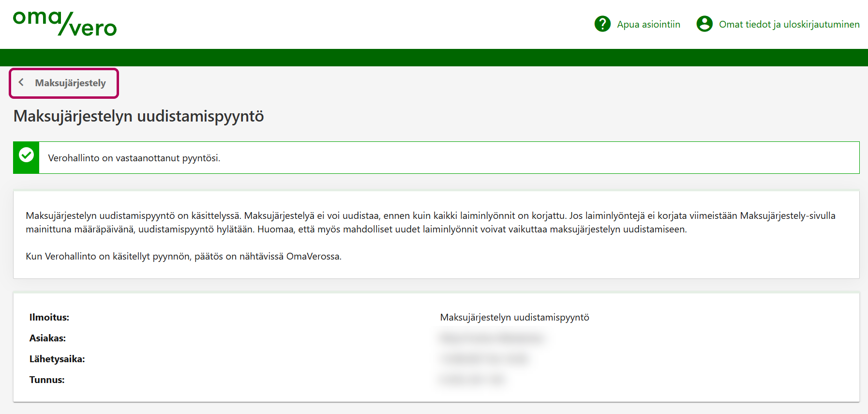This screenshot has height=414, width=868.
Task: Click the green success checkmark icon
Action: click(x=26, y=155)
